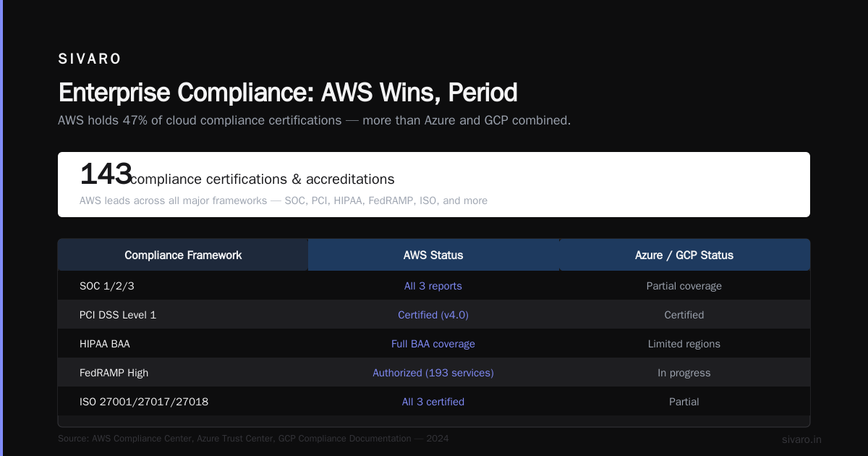Select the SOC 1/2/3 row label
The width and height of the screenshot is (868, 456).
click(x=107, y=286)
